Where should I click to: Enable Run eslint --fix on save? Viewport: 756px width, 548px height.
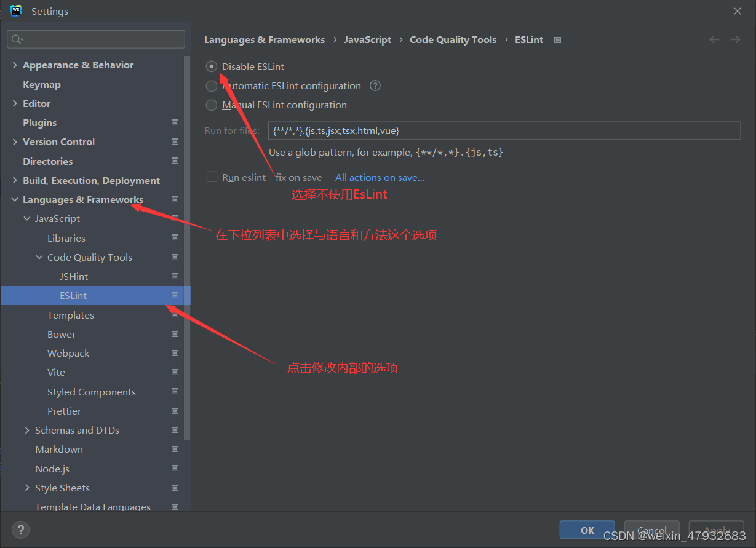pyautogui.click(x=212, y=177)
